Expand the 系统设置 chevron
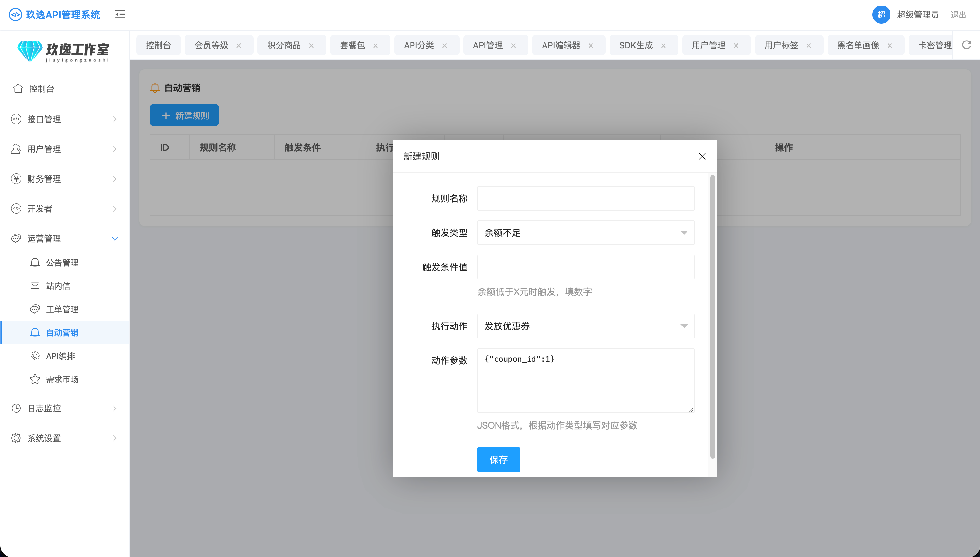Viewport: 980px width, 557px height. pos(114,438)
